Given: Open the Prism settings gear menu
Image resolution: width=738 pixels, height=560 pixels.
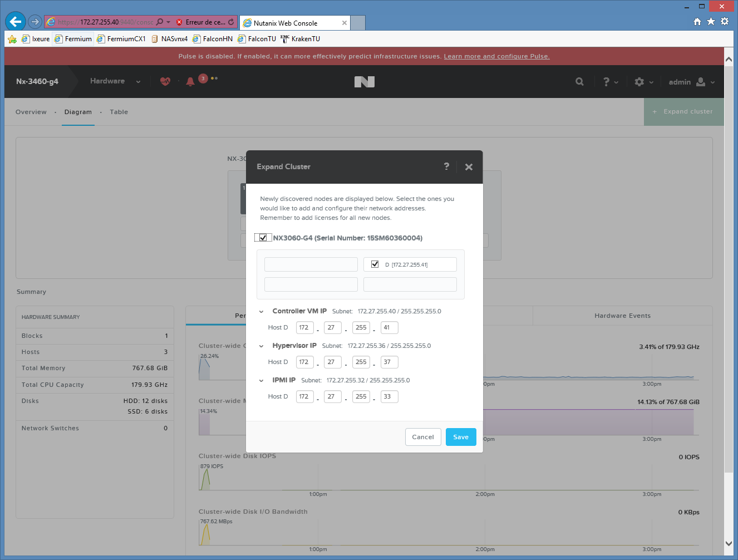Looking at the screenshot, I should [x=644, y=82].
